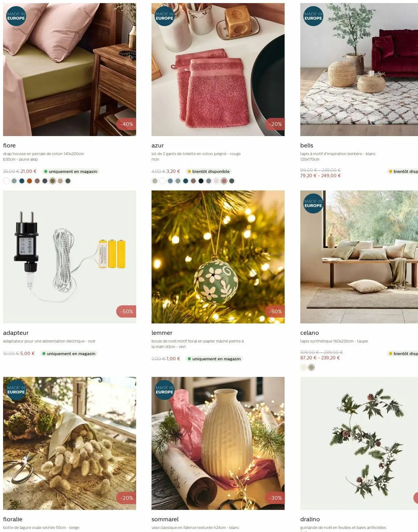
Task: Click the celano product name
Action: (310, 332)
